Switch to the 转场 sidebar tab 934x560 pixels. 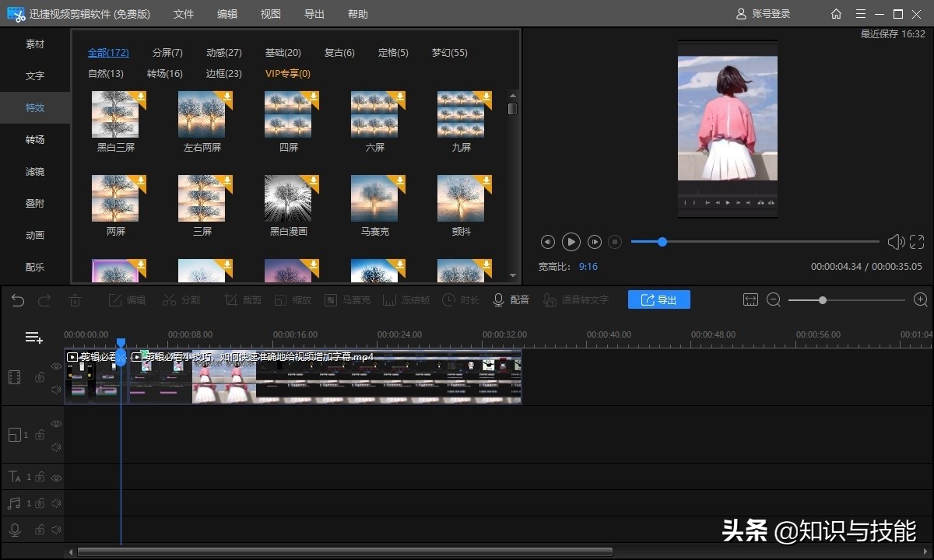coord(35,140)
